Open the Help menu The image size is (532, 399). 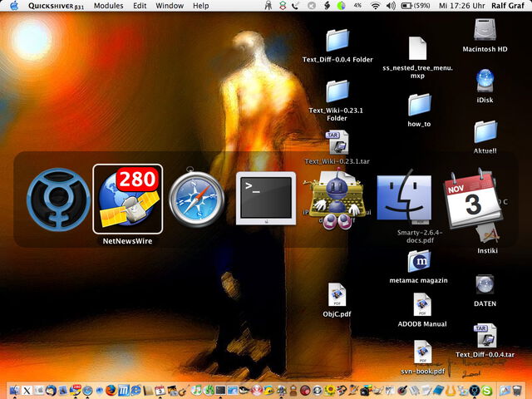click(x=201, y=6)
